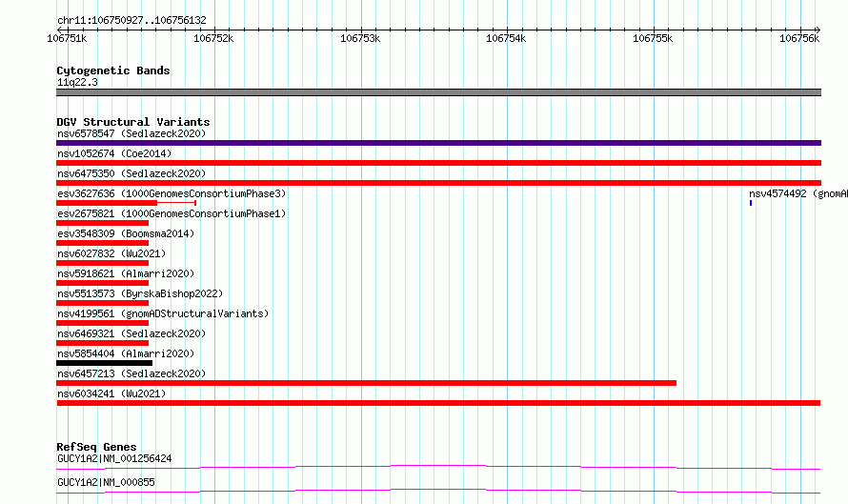This screenshot has height=504, width=848.
Task: Click the magenta GUCY1A2 NM_000855 gene line
Action: click(x=438, y=491)
